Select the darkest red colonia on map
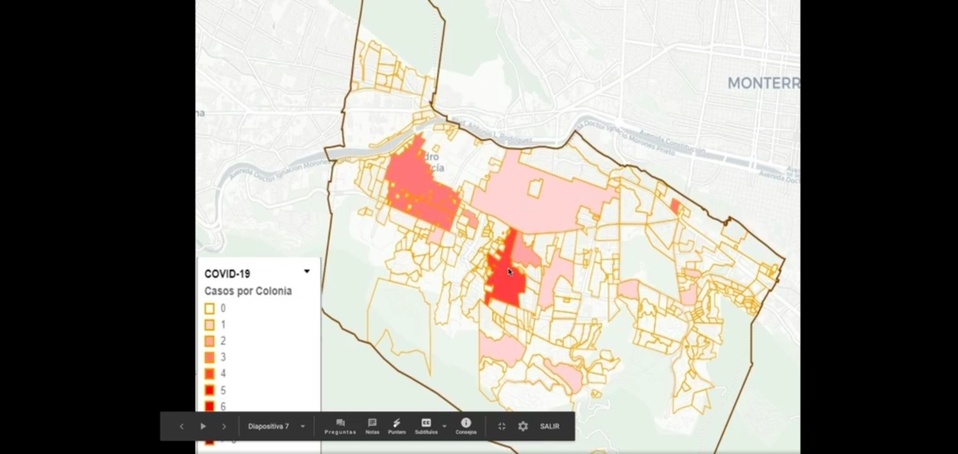958x454 pixels. click(x=505, y=280)
